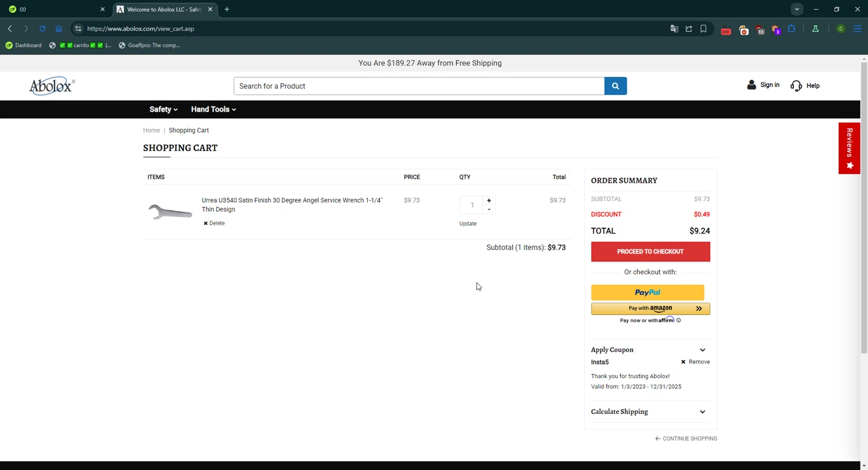Close the 00 tab

102,9
